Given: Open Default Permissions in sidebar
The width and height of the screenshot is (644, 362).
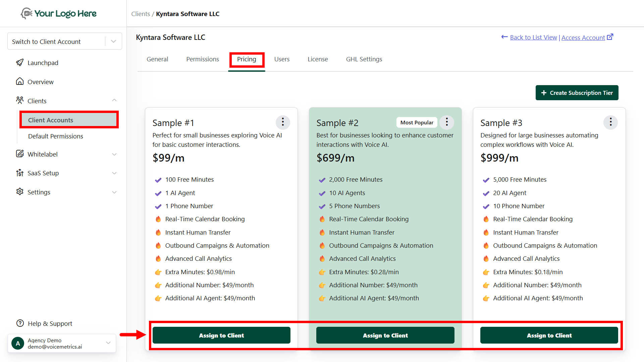Looking at the screenshot, I should coord(56,136).
